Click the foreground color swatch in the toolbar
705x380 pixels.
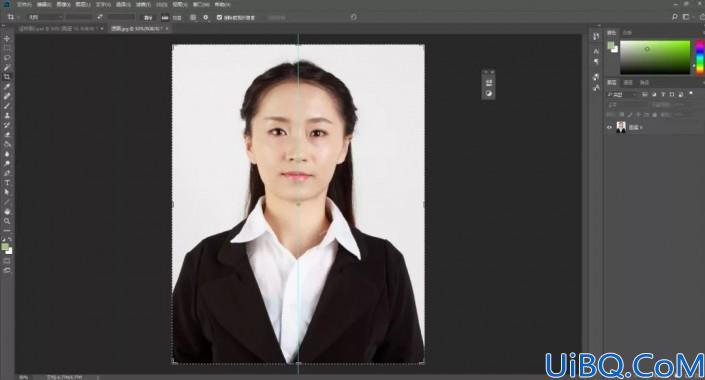[5, 247]
